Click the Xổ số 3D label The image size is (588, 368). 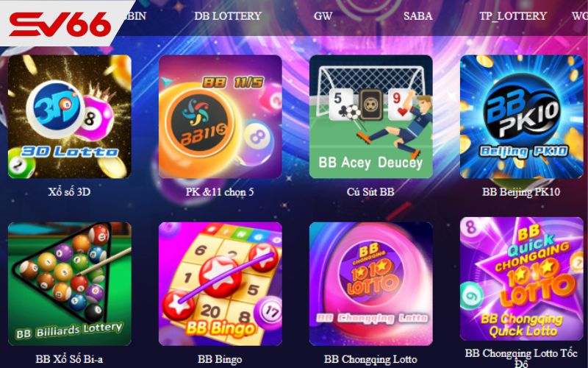[69, 192]
